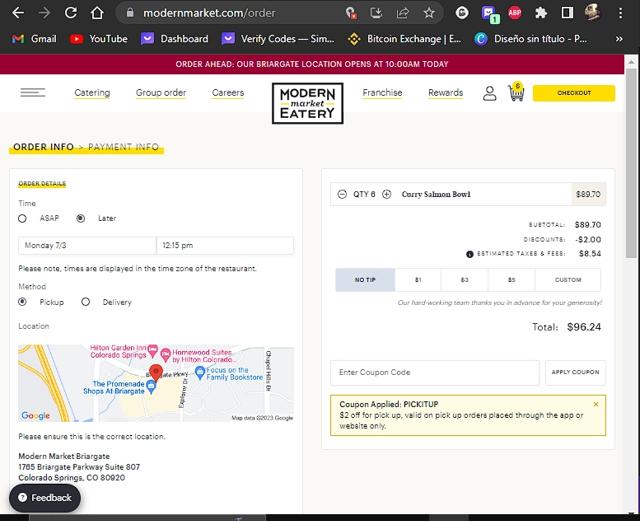Share this page icon
Viewport: 640px width, 521px height.
point(402,13)
